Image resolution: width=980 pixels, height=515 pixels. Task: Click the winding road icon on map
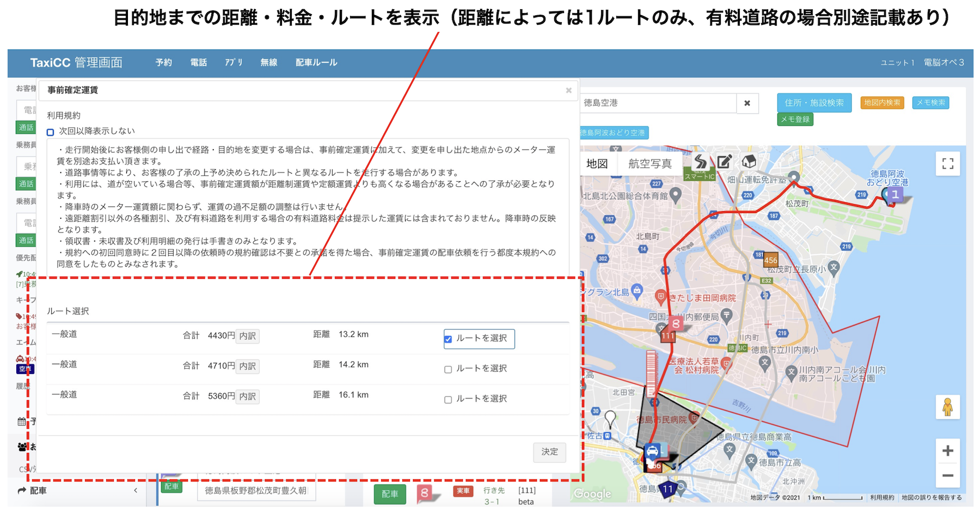(700, 162)
